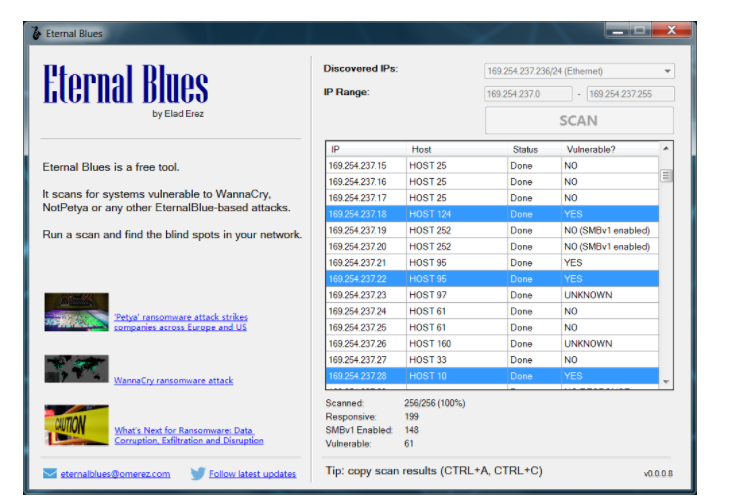
Task: Select row with IP 169.254.237.15
Action: point(493,166)
